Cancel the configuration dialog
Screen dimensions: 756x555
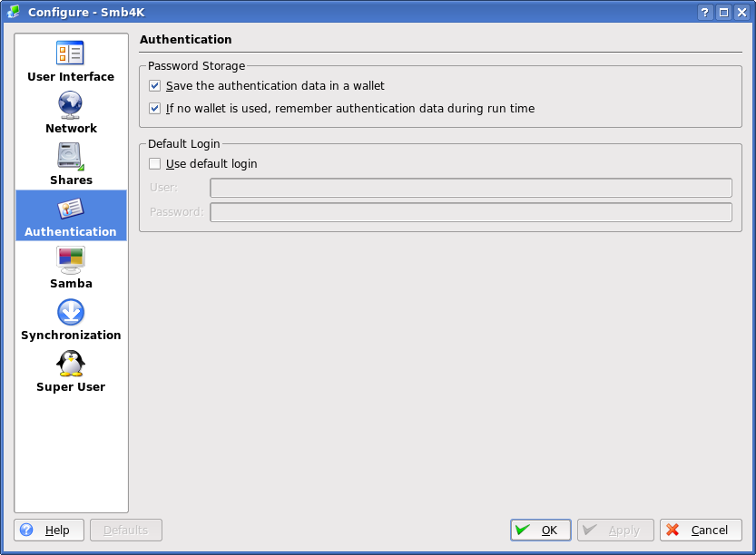point(701,530)
